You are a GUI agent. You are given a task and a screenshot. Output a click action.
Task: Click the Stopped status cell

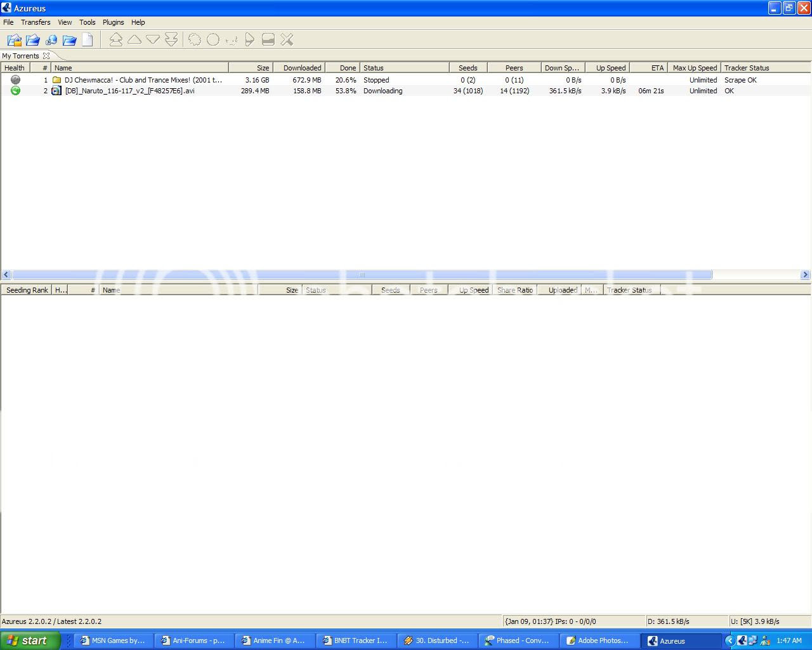376,80
